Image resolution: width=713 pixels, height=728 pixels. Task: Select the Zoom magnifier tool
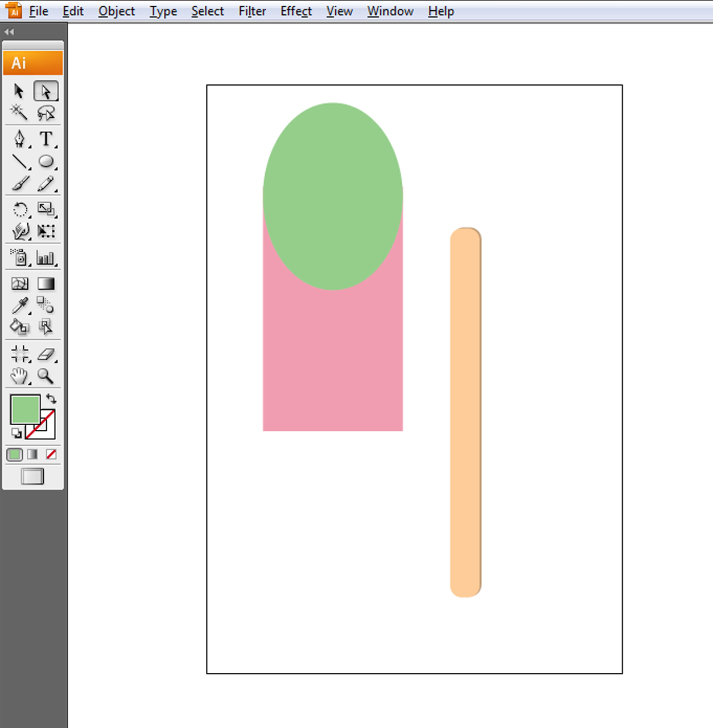[46, 376]
